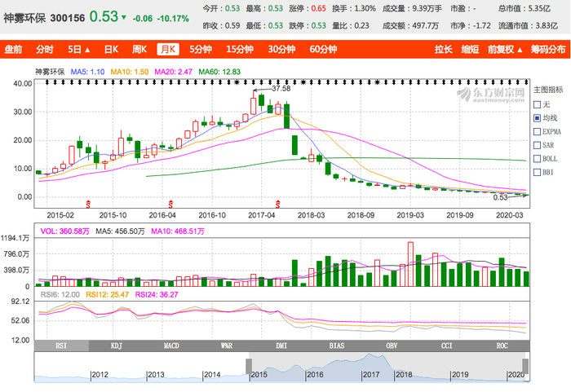Screen dimensions: 571x392
Task: Click the 2013 marker on overview timeline
Action: [156, 375]
